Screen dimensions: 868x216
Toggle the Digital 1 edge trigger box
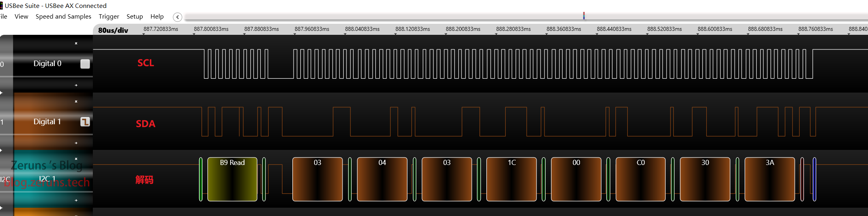[85, 122]
